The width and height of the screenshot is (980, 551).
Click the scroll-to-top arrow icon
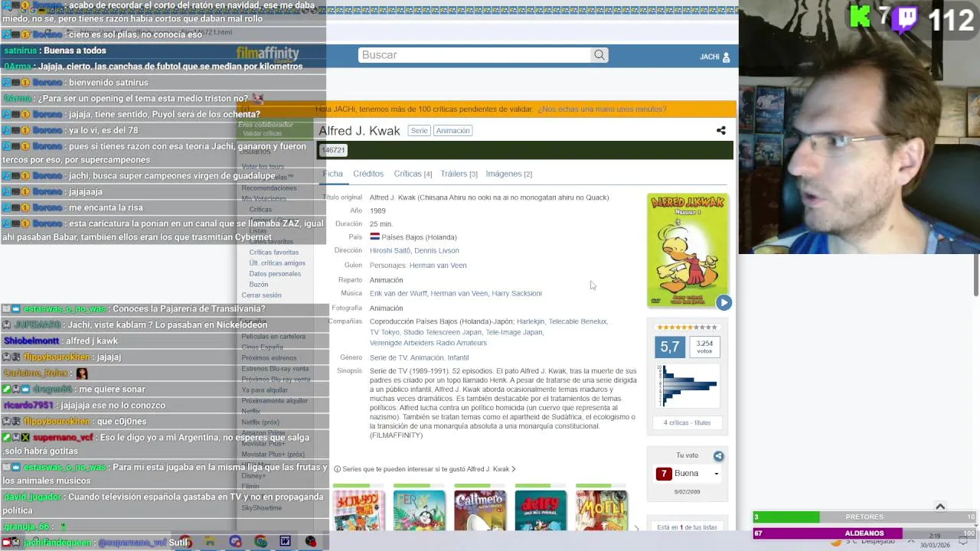940,506
